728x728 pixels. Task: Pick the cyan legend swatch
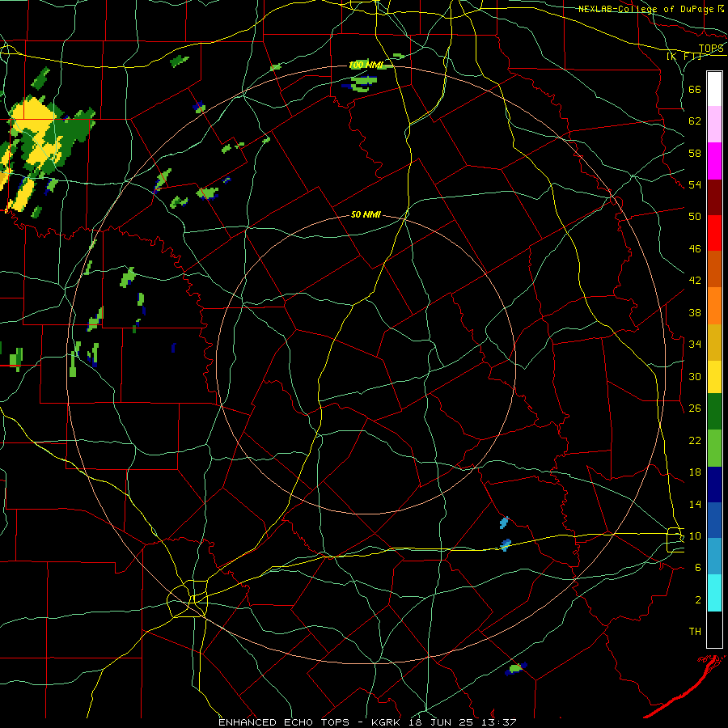point(714,593)
